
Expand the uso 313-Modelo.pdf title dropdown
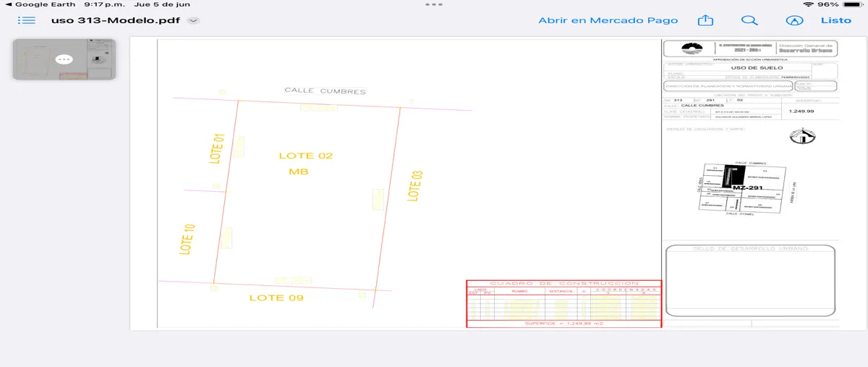[193, 21]
